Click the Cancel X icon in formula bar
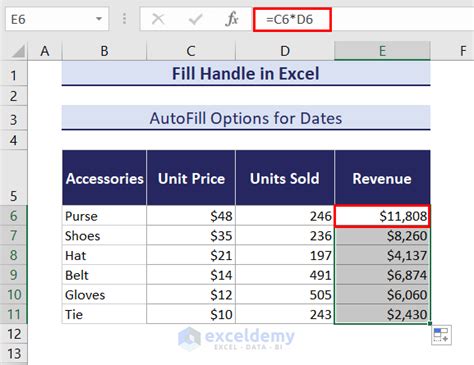The height and width of the screenshot is (365, 474). pos(158,19)
